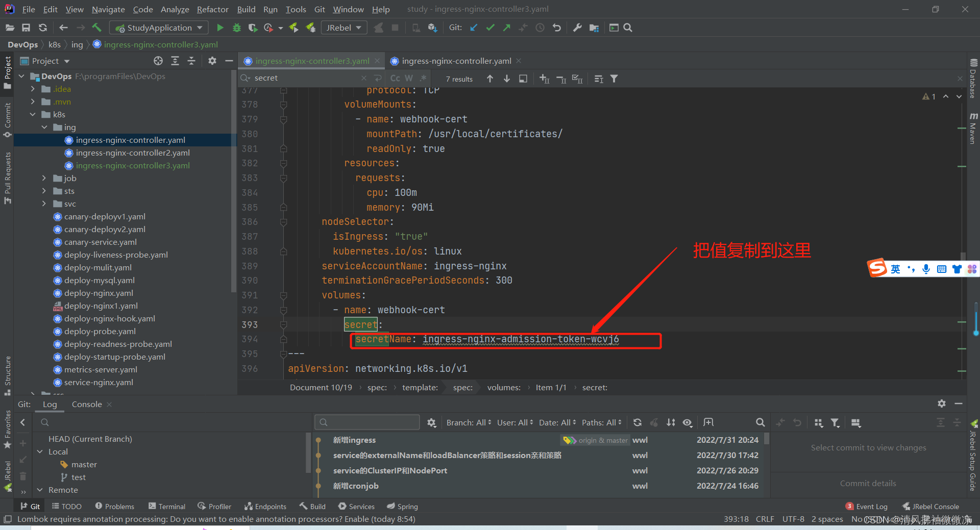Collapse Local branches node
980x530 pixels.
coord(40,451)
